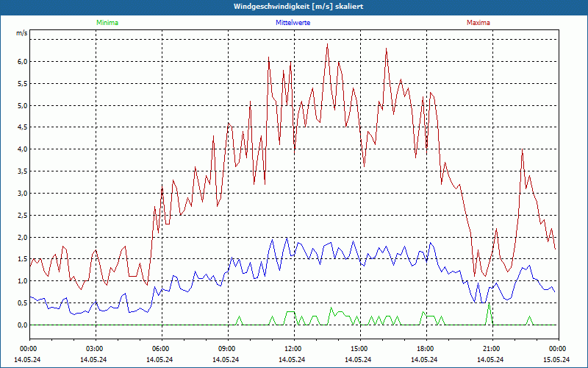Click the blue Mittelwerte legend label
The height and width of the screenshot is (368, 588).
tap(293, 23)
